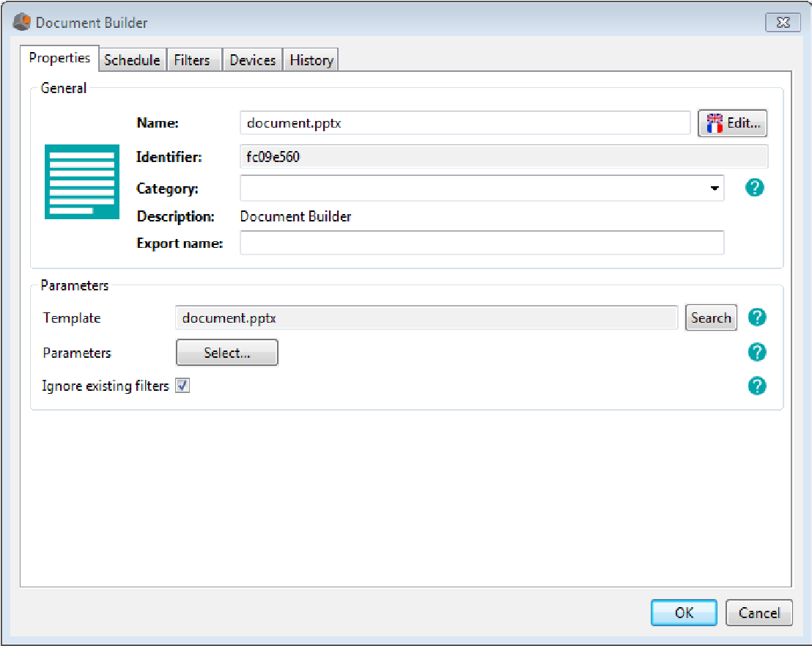Expand the Category dropdown
The height and width of the screenshot is (646, 812).
715,188
